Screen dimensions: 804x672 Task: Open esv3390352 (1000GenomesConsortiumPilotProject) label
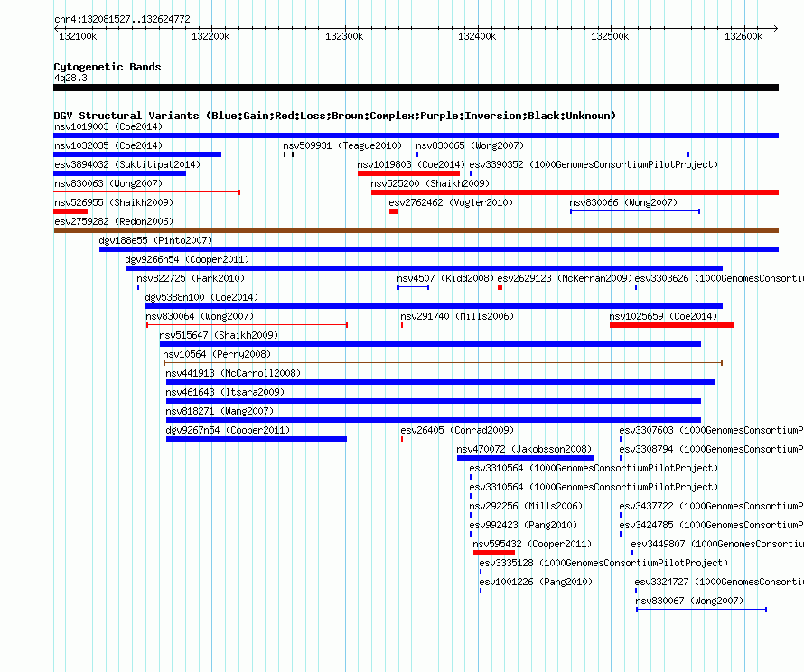[x=594, y=164]
